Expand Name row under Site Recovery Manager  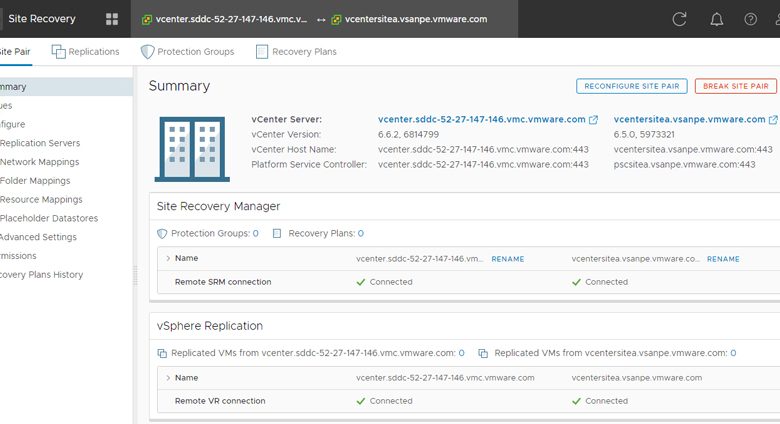168,258
